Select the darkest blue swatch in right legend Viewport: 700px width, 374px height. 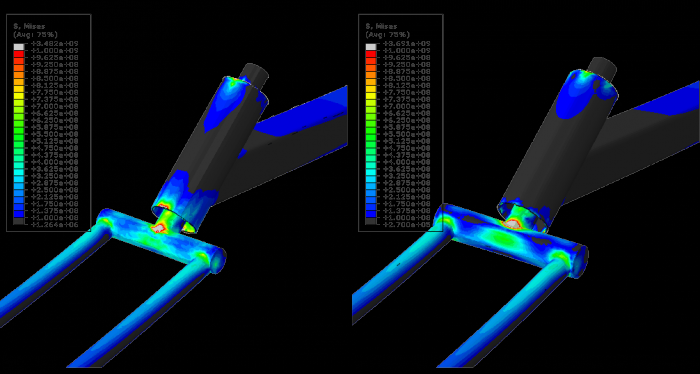(371, 214)
